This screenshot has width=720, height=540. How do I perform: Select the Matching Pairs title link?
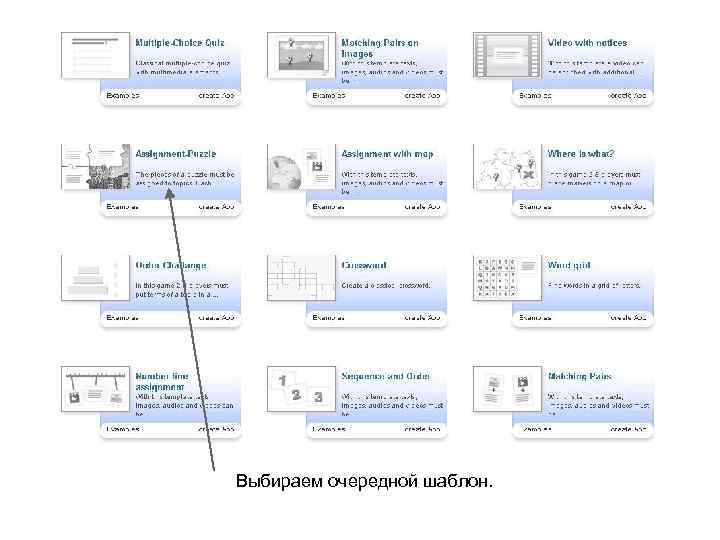579,376
